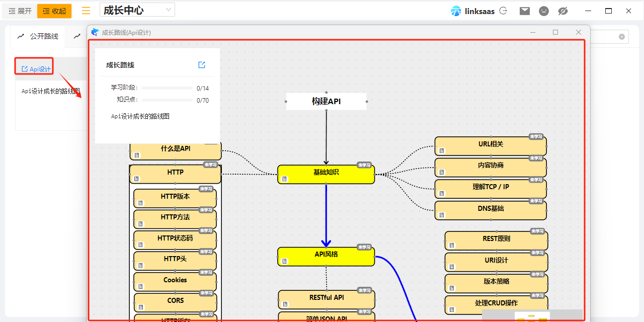Click the HTTP版本 node

pos(175,199)
